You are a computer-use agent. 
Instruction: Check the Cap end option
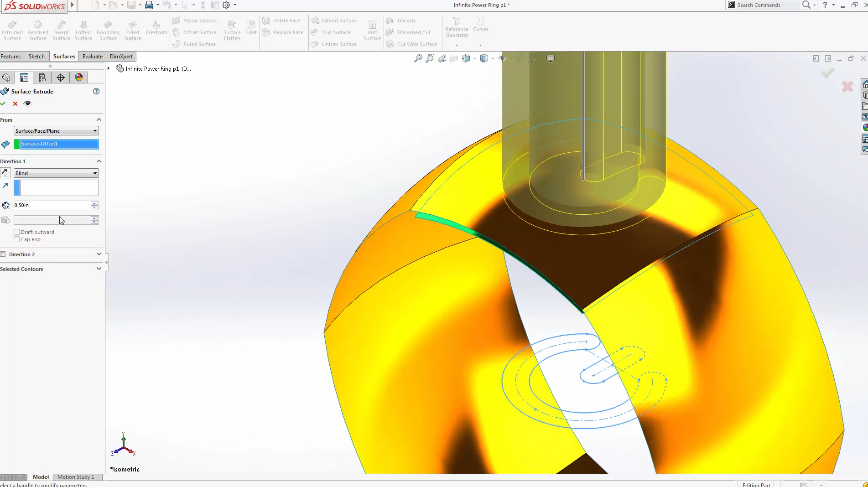16,239
